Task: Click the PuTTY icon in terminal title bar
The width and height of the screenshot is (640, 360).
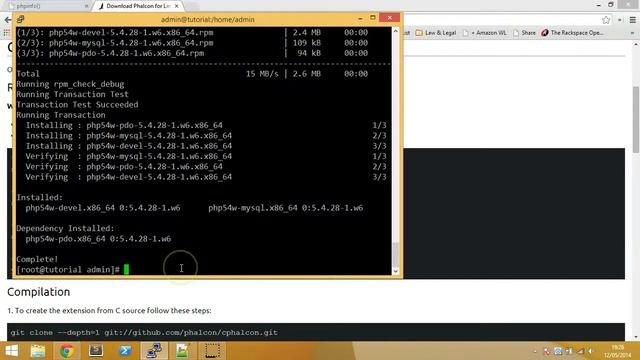Action: coord(21,19)
